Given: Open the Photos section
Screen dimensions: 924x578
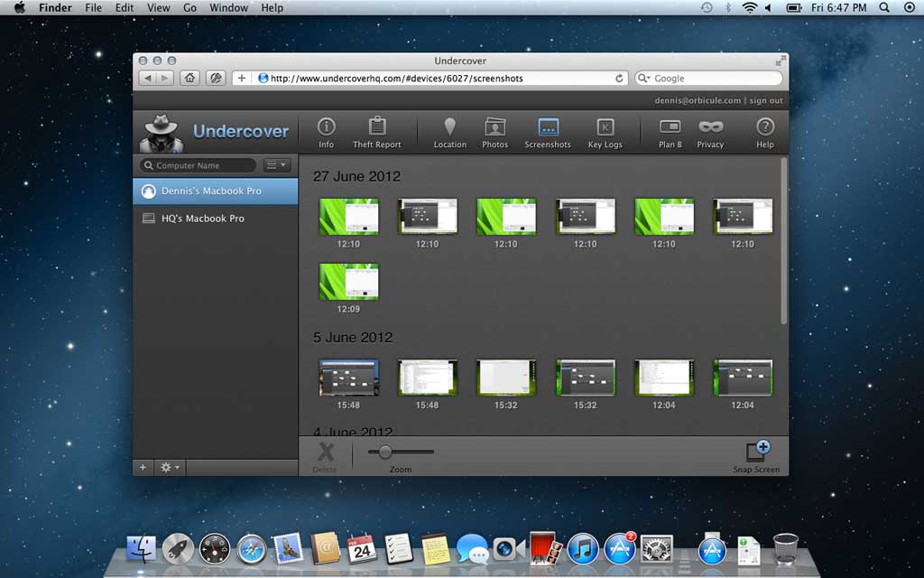Looking at the screenshot, I should [x=495, y=133].
